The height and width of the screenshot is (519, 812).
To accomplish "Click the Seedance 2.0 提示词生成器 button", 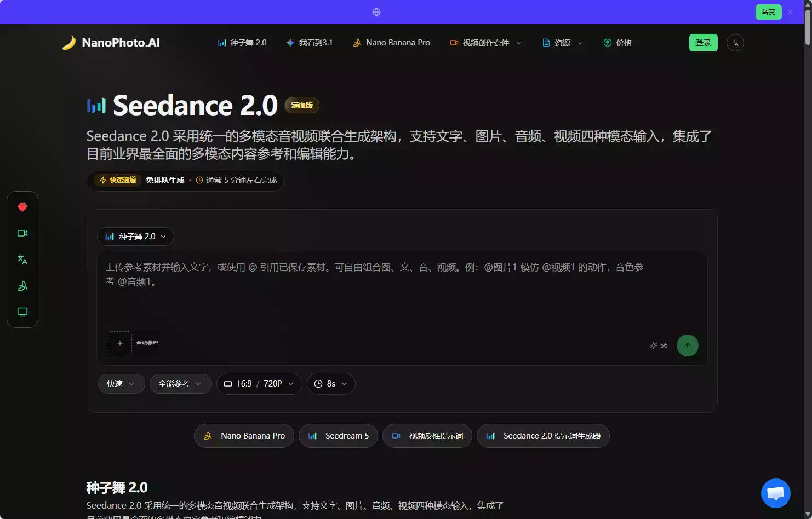I will [543, 436].
